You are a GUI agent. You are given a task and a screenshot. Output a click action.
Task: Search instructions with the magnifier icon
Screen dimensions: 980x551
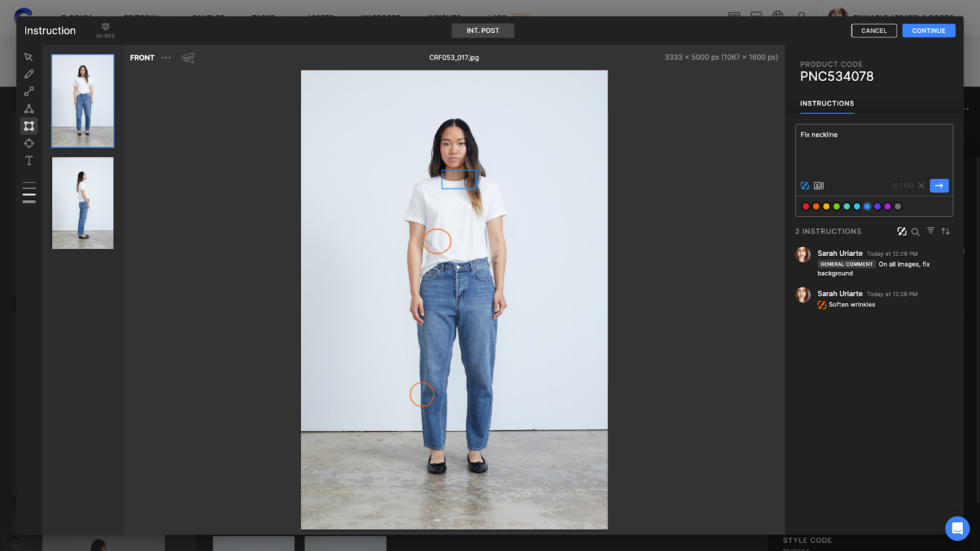915,231
